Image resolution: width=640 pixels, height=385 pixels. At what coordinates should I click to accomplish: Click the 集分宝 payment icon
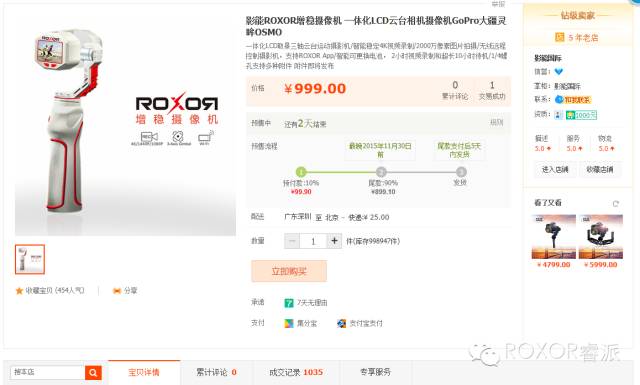pyautogui.click(x=289, y=323)
